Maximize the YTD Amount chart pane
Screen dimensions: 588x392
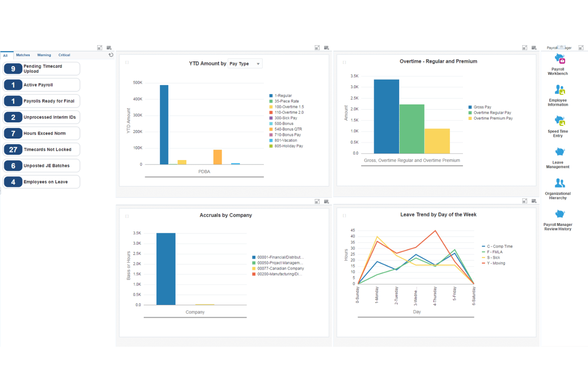[317, 48]
